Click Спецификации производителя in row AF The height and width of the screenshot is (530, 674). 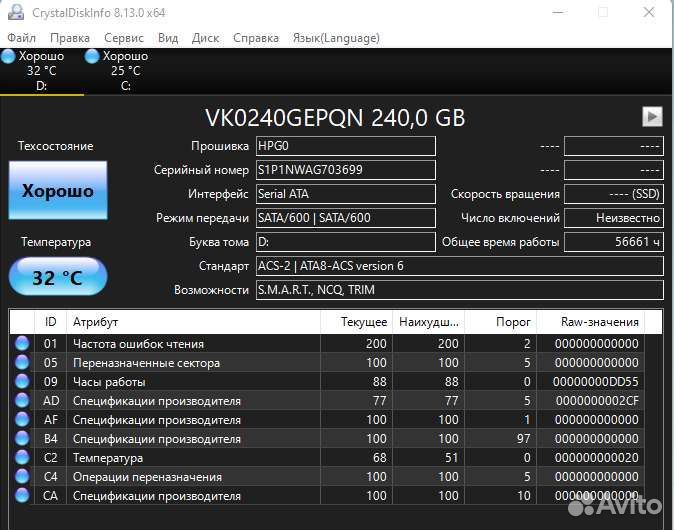click(157, 420)
